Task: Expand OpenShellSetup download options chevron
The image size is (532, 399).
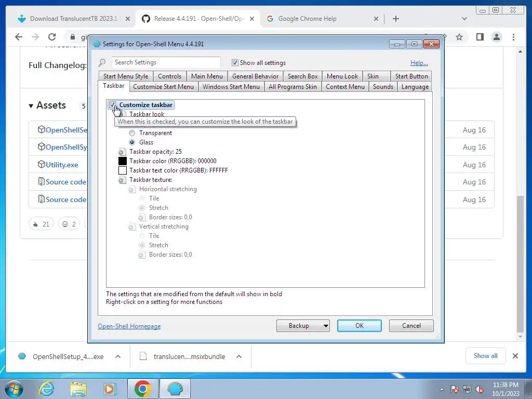Action: (118, 356)
